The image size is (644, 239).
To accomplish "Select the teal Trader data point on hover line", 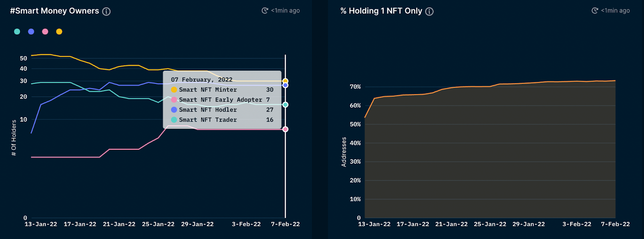I will click(x=285, y=104).
